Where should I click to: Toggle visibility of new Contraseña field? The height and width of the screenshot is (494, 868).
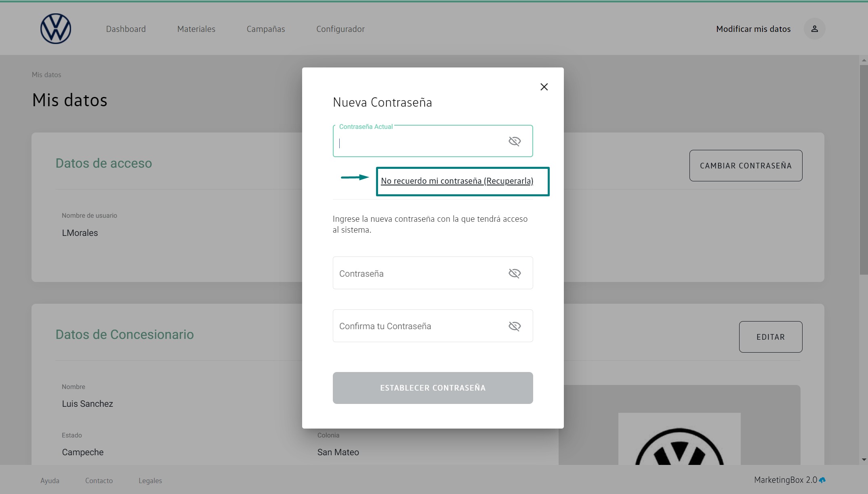[514, 273]
